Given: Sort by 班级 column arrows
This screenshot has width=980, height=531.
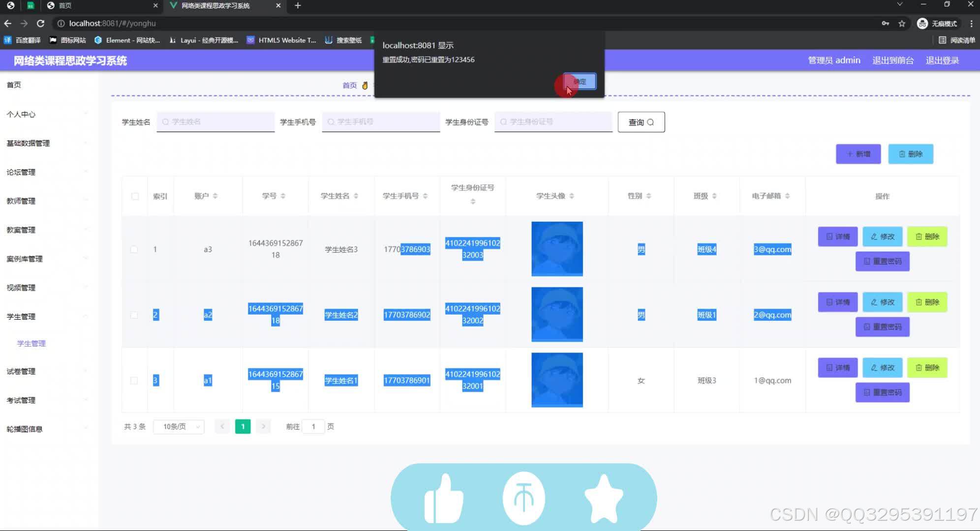Looking at the screenshot, I should (x=714, y=196).
